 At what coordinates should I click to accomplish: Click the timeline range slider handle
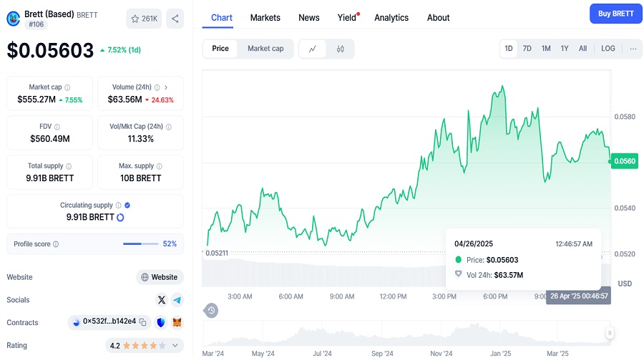610,333
